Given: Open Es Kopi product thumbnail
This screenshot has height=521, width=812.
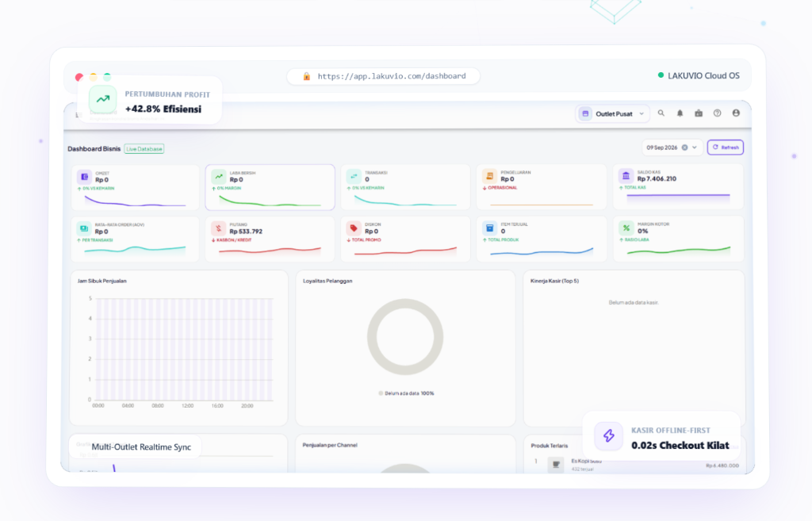Looking at the screenshot, I should (556, 465).
